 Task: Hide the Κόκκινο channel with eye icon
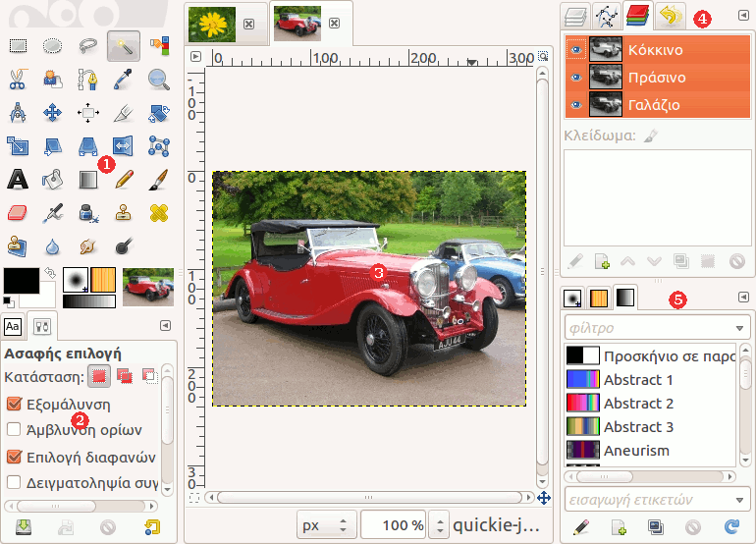coord(576,50)
